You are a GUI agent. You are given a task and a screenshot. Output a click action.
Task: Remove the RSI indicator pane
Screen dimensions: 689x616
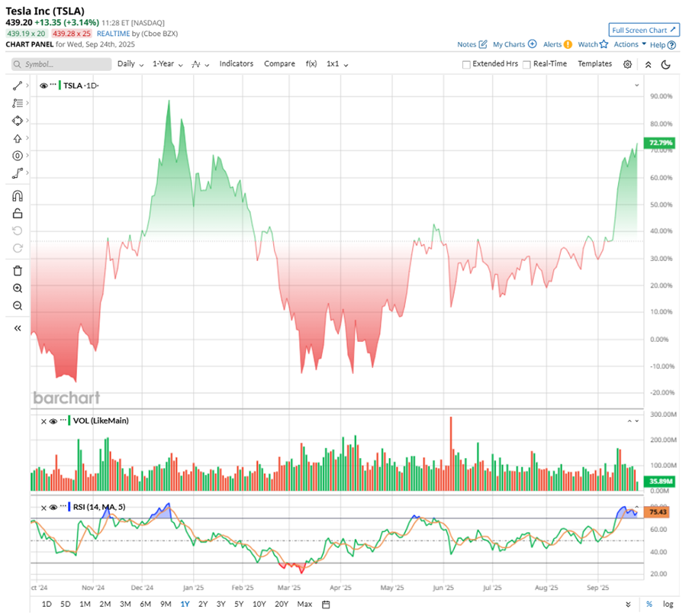pyautogui.click(x=43, y=508)
